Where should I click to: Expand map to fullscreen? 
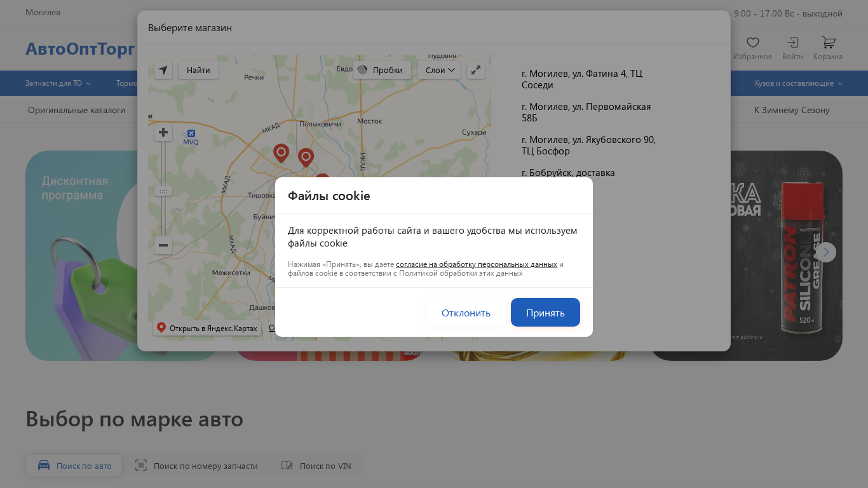pyautogui.click(x=476, y=70)
